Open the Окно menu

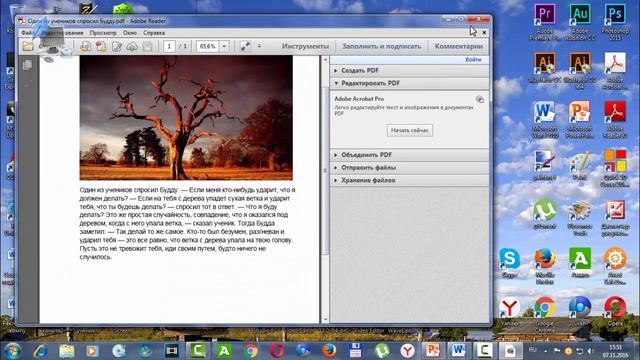(130, 33)
